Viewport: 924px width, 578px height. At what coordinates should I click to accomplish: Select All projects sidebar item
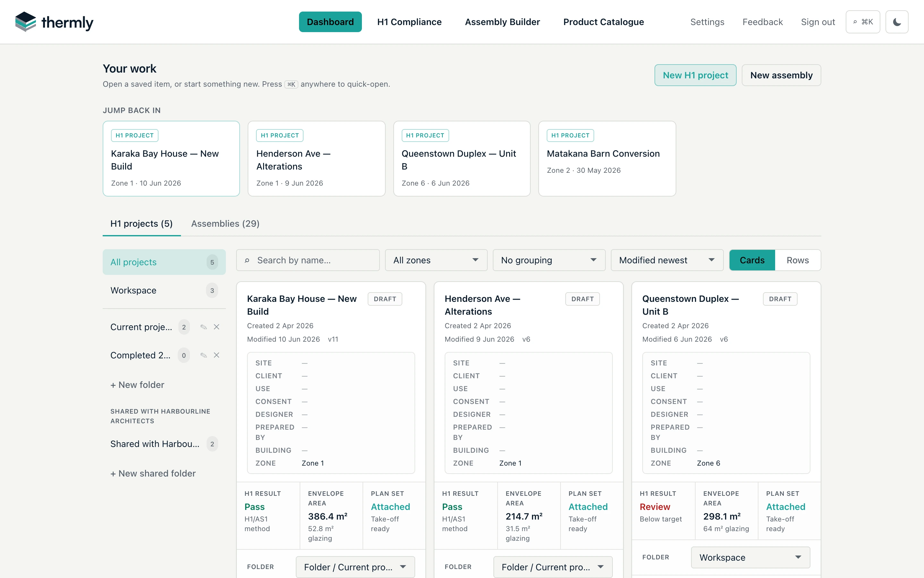point(164,262)
